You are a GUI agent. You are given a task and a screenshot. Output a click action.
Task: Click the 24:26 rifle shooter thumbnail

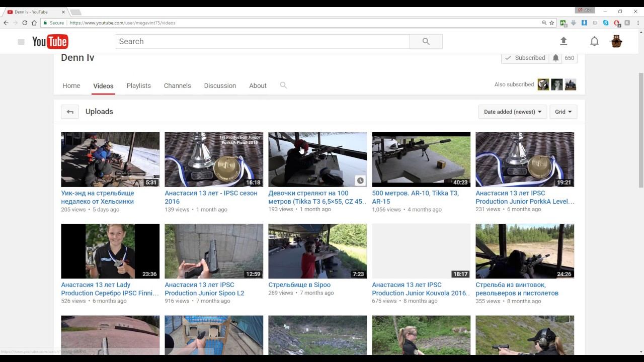coord(525,251)
